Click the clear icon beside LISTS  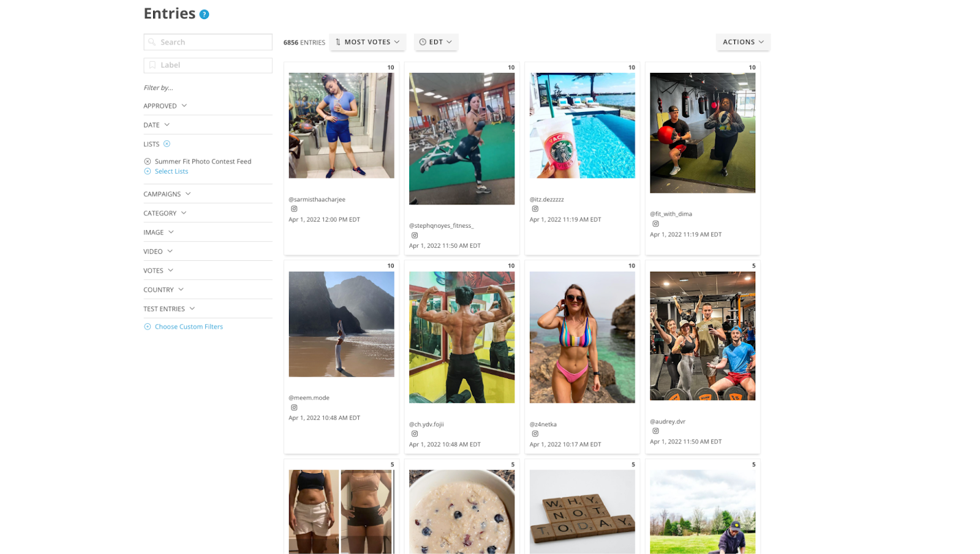pos(167,144)
